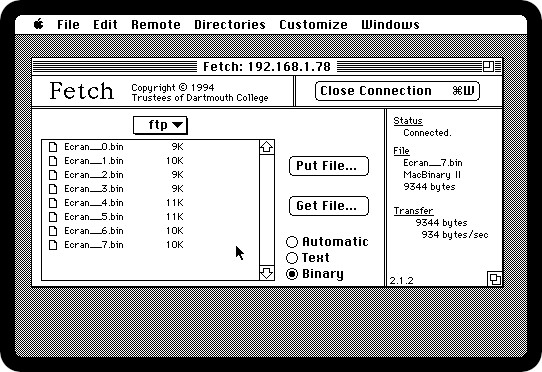
Task: Click the Fetch: 192.168.1.78 window title
Action: click(267, 66)
